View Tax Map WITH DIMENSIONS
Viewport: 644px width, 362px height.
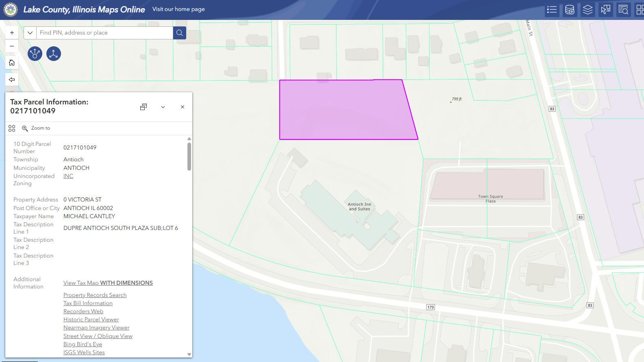[108, 283]
